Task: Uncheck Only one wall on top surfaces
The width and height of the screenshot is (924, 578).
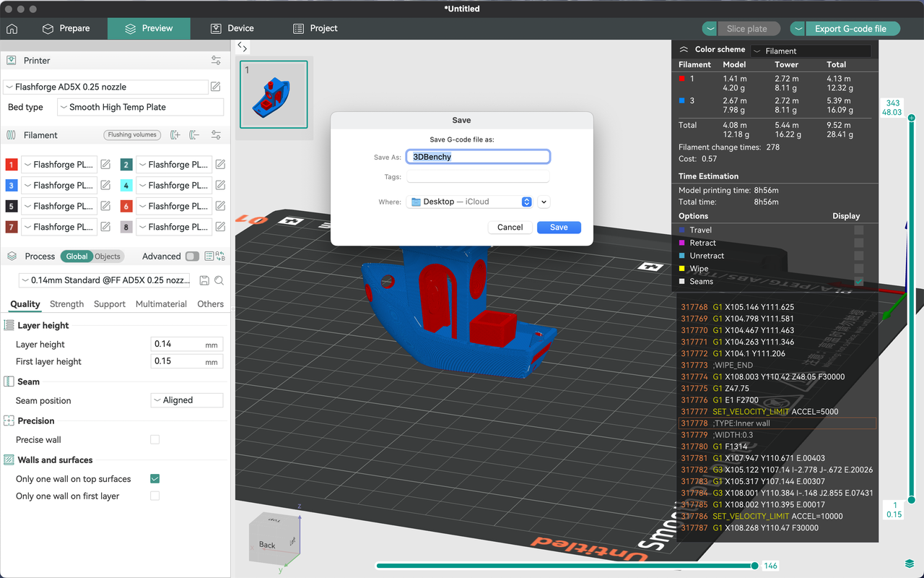Action: pyautogui.click(x=154, y=479)
